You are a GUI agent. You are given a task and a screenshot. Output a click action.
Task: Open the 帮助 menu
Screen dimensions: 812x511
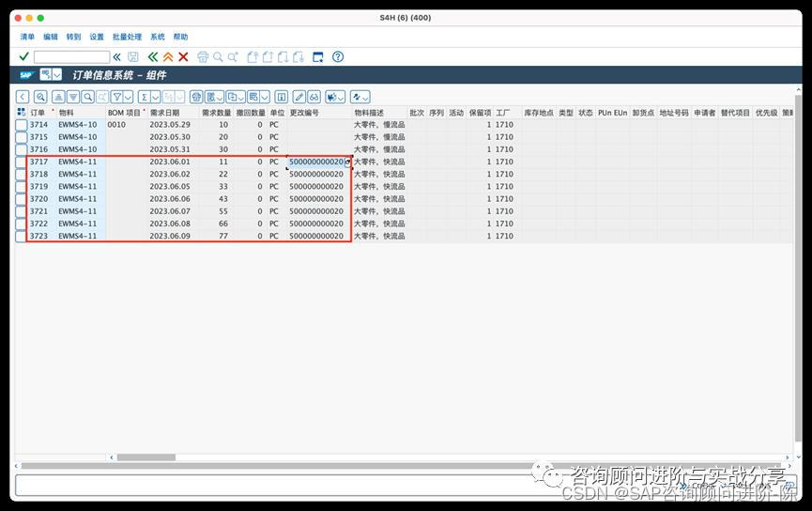(x=181, y=37)
